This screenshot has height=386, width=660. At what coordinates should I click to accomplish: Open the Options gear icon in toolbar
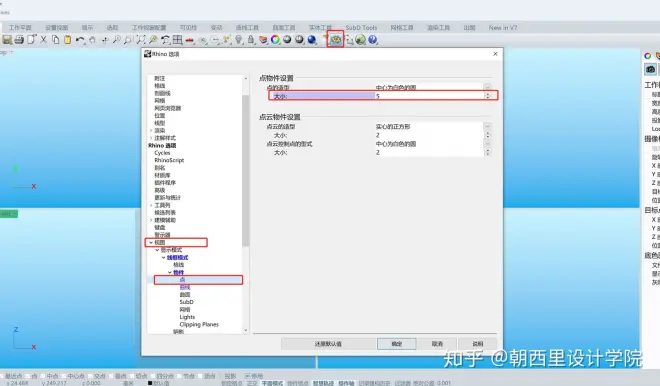point(335,40)
